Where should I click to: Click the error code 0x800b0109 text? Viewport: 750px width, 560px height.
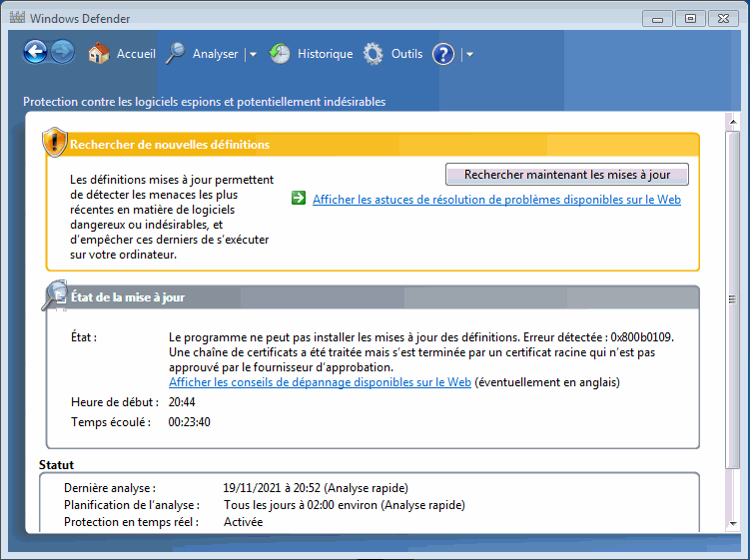(x=642, y=337)
